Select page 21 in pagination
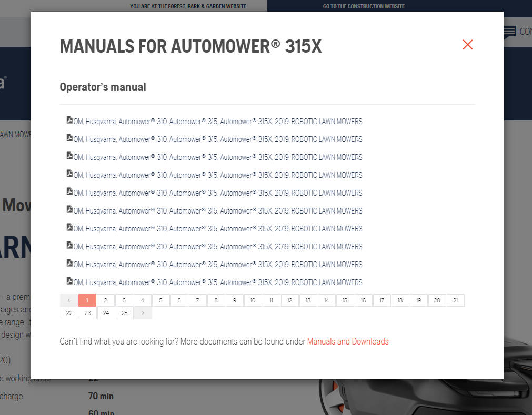Viewport: 532px width, 415px height. tap(455, 300)
